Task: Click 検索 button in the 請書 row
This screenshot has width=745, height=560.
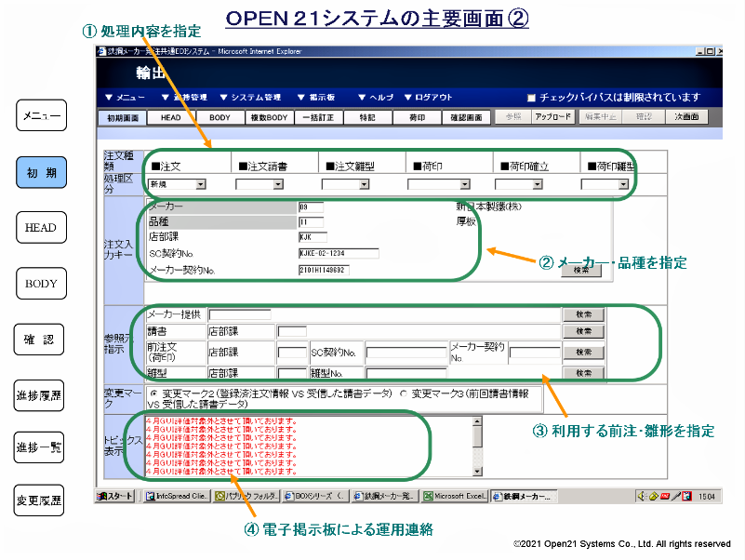Action: [584, 331]
